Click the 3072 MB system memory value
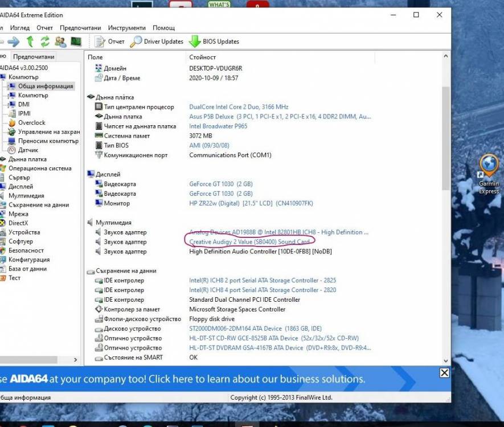504x427 pixels. click(200, 136)
